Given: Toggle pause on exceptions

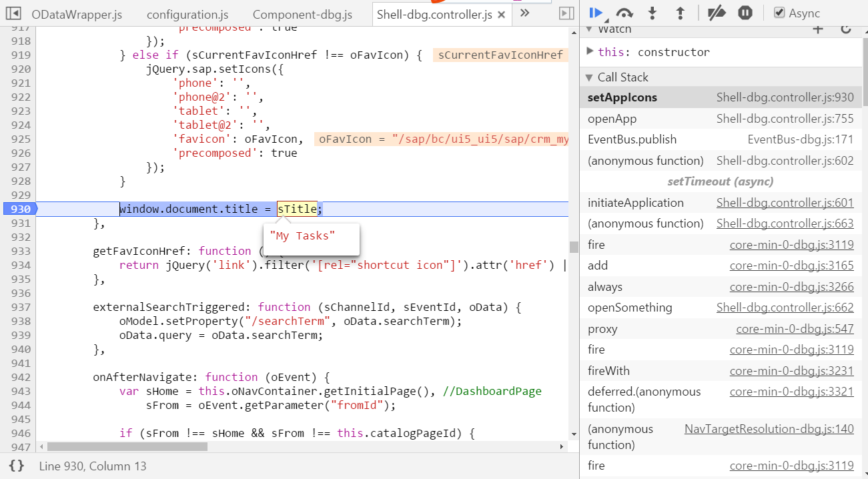Looking at the screenshot, I should pos(745,13).
